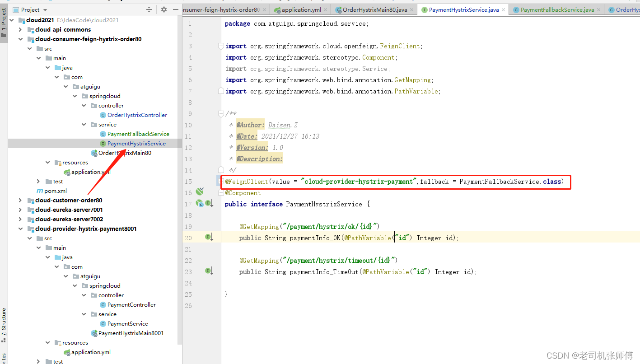The image size is (640, 364).
Task: Select the cloud-customer-order80 module name
Action: point(69,200)
